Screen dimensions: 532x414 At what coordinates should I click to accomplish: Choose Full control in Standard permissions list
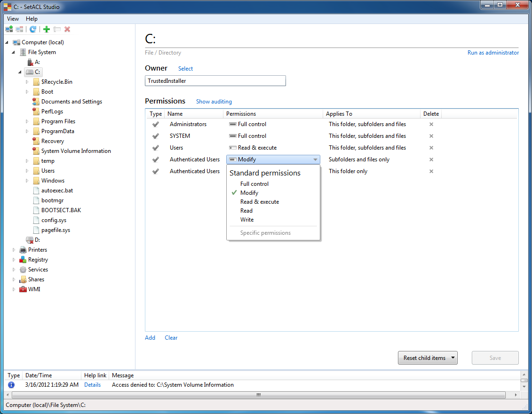pyautogui.click(x=254, y=184)
